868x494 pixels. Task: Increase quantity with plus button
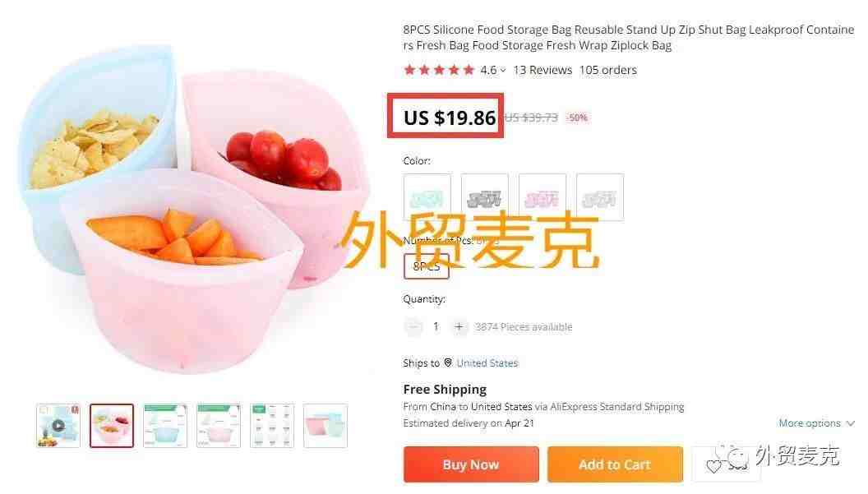(459, 327)
